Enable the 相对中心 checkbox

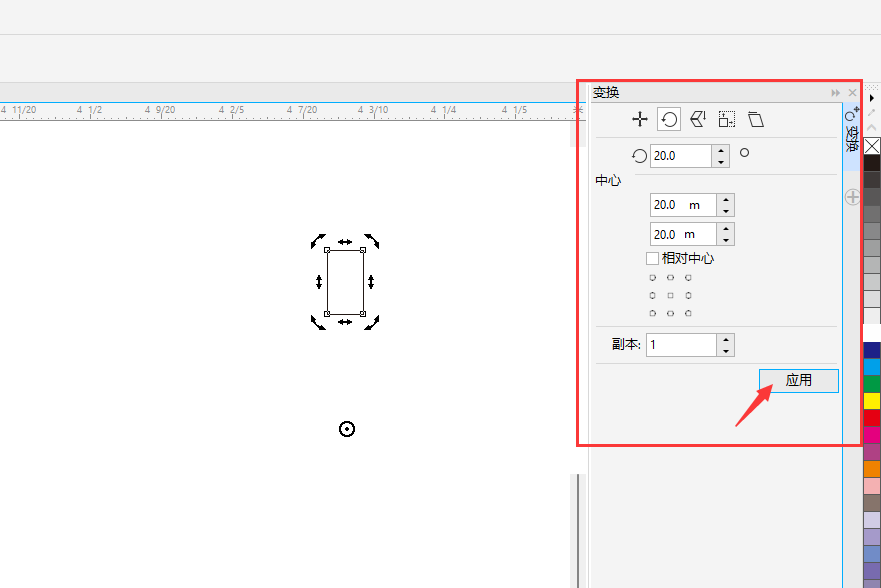[652, 258]
